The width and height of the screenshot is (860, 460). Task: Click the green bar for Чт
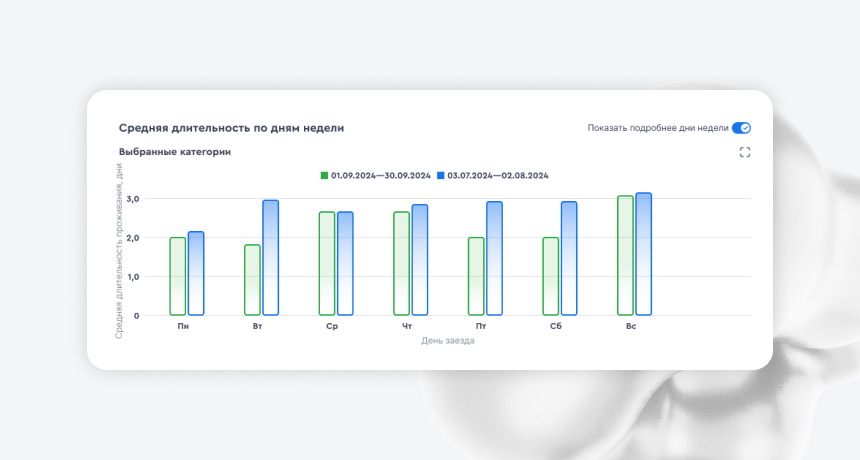tap(401, 264)
